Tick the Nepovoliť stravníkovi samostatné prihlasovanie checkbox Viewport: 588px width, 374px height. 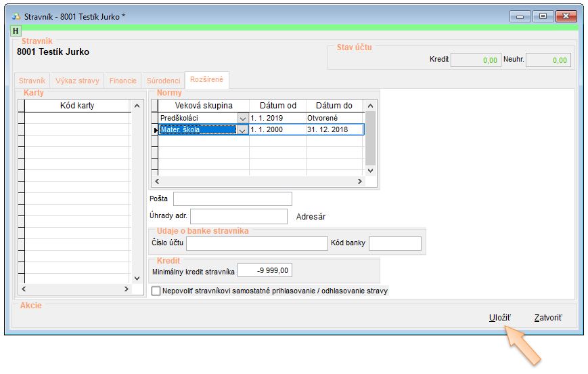(157, 291)
